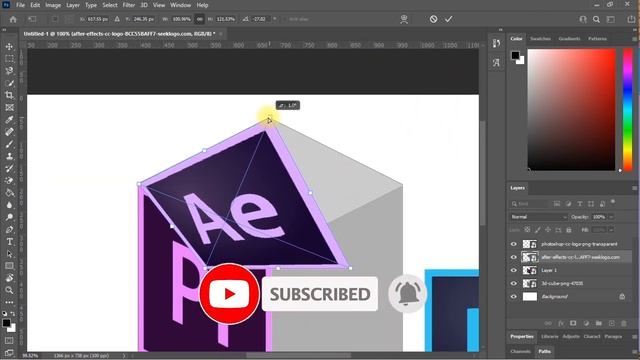This screenshot has height=360, width=640.
Task: Cancel the transform with the circle-slash icon
Action: 433,19
